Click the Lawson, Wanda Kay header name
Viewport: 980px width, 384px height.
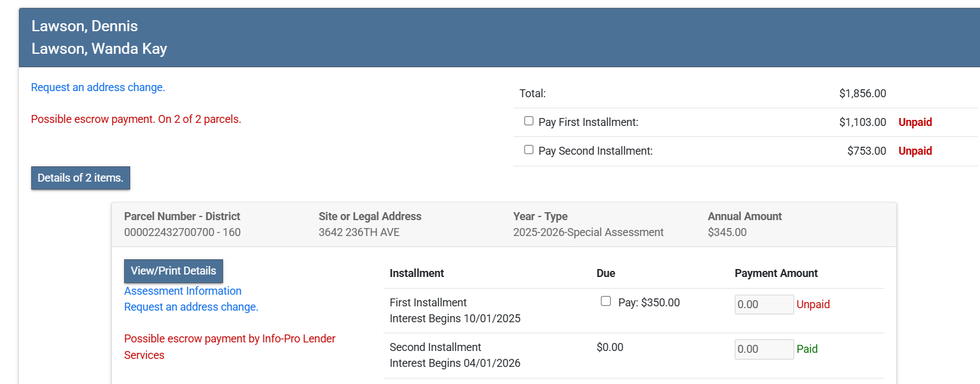(x=99, y=49)
